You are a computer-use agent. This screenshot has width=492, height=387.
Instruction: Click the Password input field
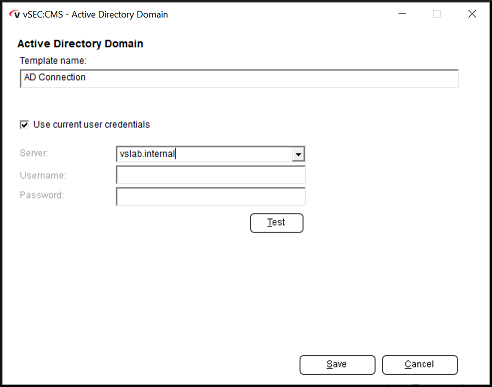tap(211, 196)
